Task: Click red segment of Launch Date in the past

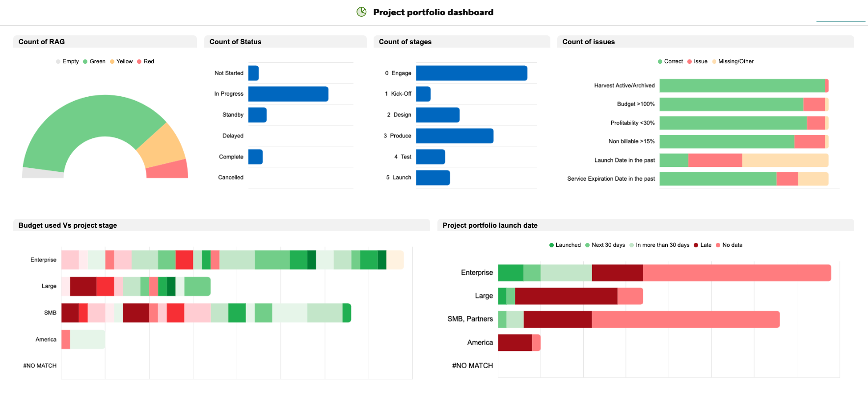Action: point(715,160)
